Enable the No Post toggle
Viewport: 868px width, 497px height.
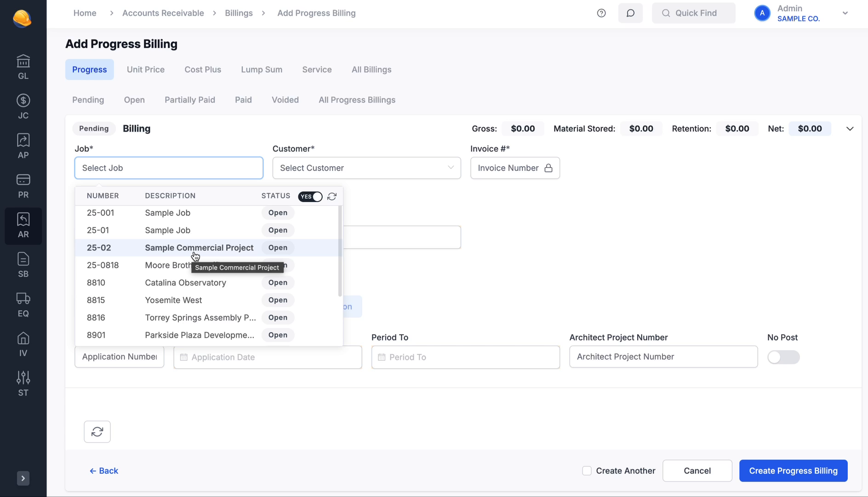click(x=783, y=357)
